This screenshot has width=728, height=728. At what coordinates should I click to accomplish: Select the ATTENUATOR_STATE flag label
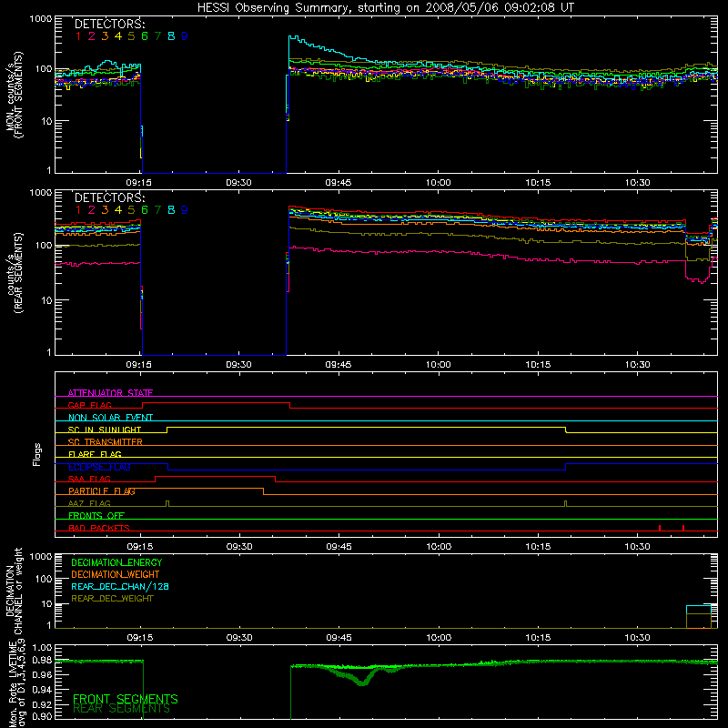110,393
